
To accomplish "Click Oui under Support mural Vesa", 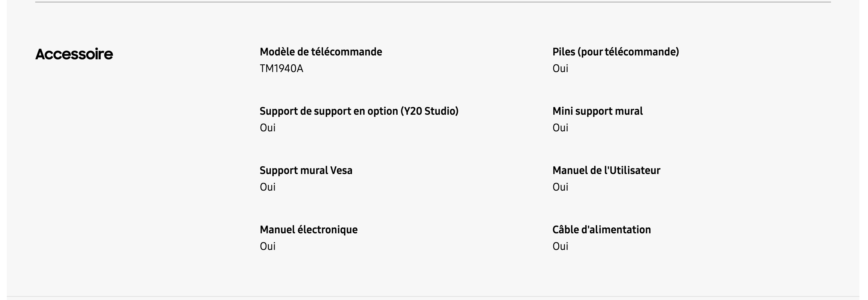I will coord(268,187).
